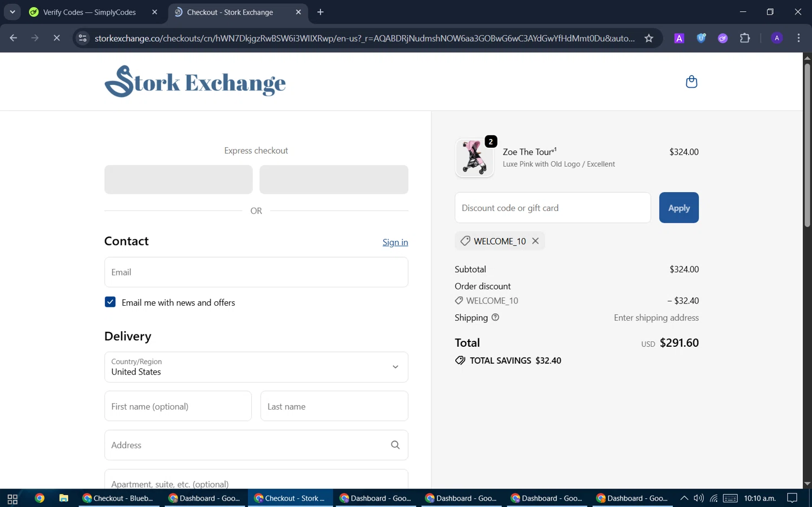Stop loading the page
This screenshot has height=507, width=812.
point(56,38)
